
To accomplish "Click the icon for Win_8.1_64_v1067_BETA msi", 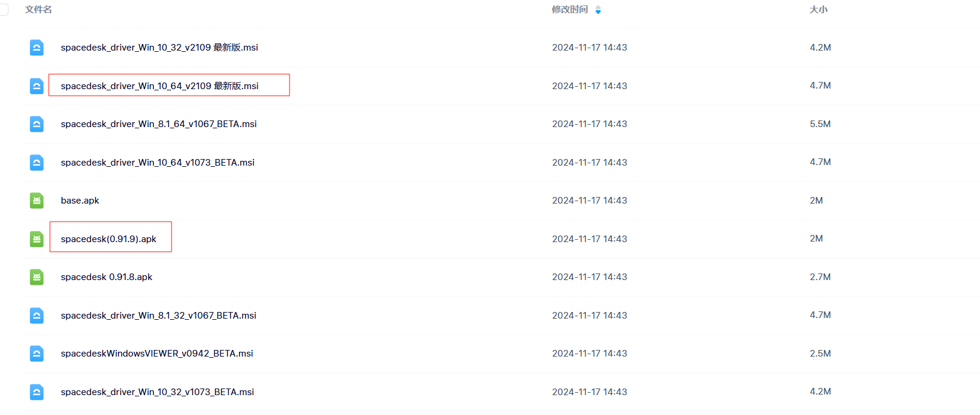I will click(37, 124).
